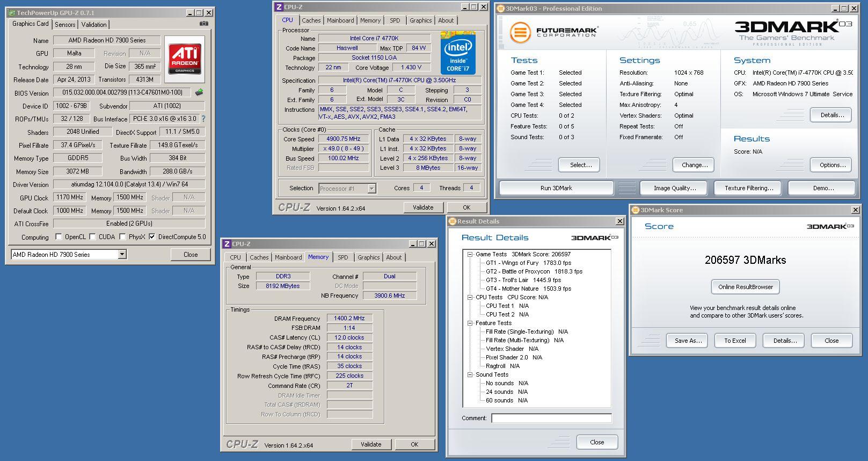868x461 pixels.
Task: Click the Core Speed 4900.75 MHz value
Action: pyautogui.click(x=344, y=139)
